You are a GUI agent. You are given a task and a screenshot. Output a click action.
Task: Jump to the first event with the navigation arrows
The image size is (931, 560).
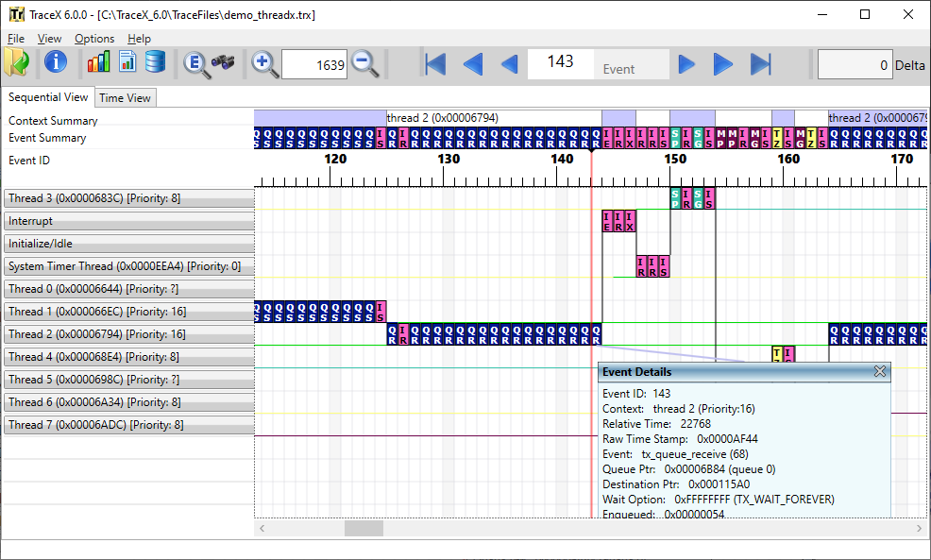point(434,63)
